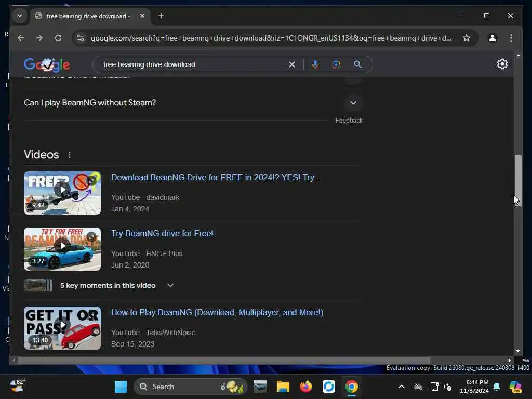Click the vertical scrollbar thumb
The width and height of the screenshot is (532, 399).
pos(518,180)
